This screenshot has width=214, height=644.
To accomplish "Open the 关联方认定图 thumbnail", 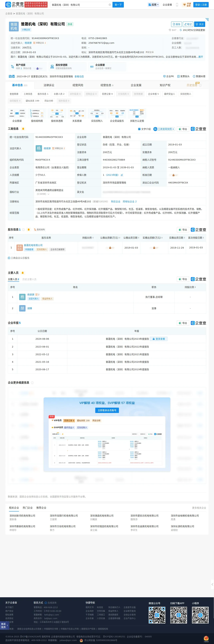I will click(137, 115).
